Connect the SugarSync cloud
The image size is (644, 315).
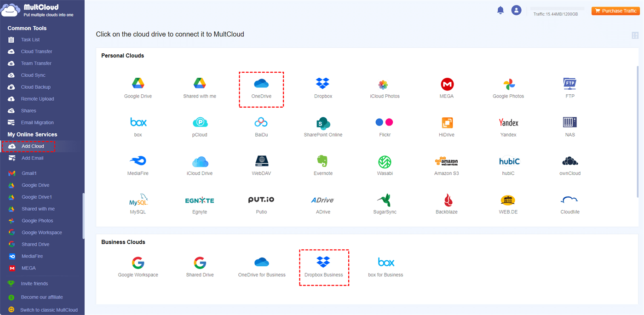point(385,204)
